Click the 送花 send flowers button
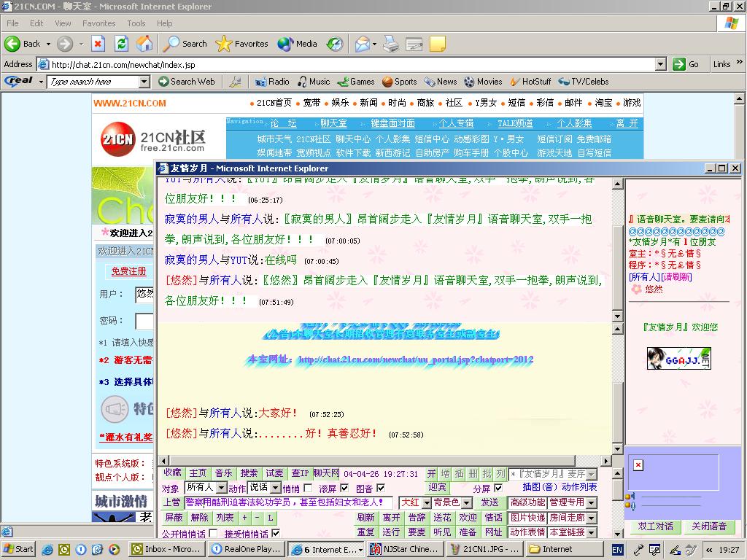Viewport: 747px width, 560px height. tap(442, 518)
